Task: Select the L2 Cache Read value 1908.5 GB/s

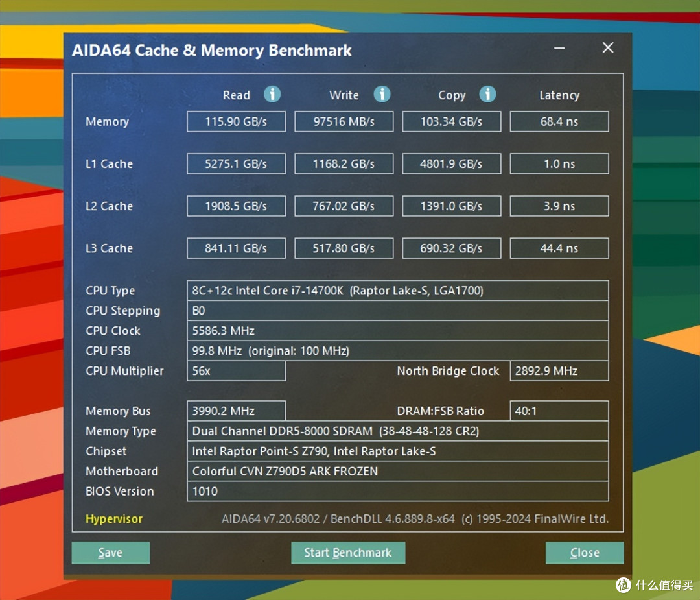Action: click(236, 206)
